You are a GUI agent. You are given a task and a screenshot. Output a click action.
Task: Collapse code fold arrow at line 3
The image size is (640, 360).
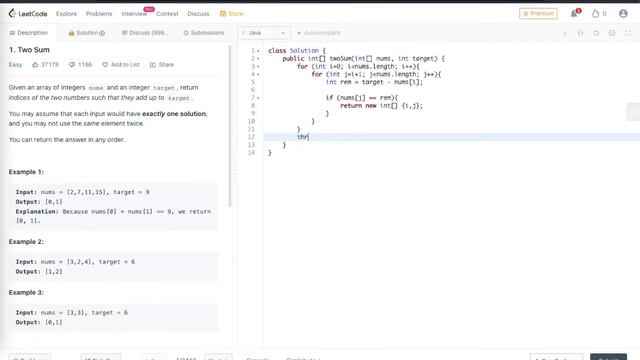coord(258,67)
